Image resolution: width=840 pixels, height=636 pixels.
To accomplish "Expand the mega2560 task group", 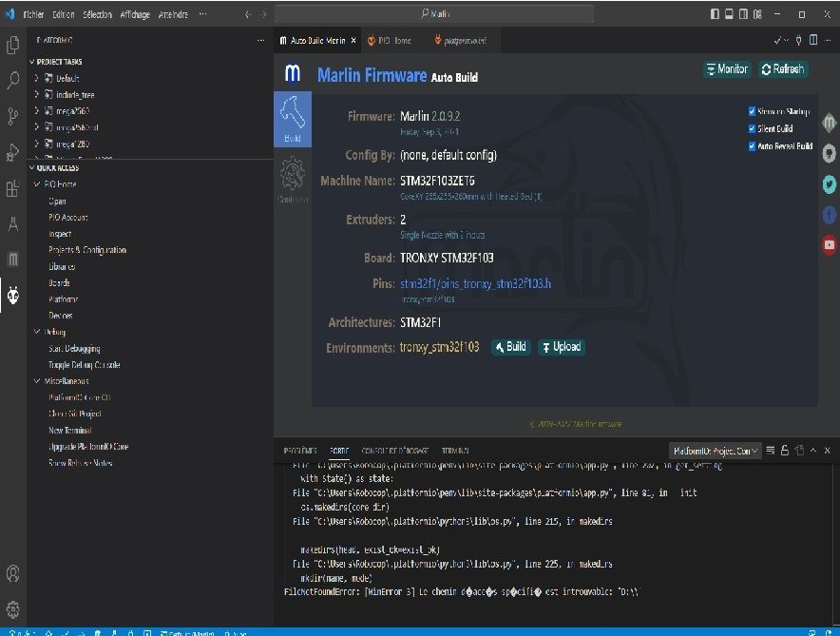I will 36,111.
